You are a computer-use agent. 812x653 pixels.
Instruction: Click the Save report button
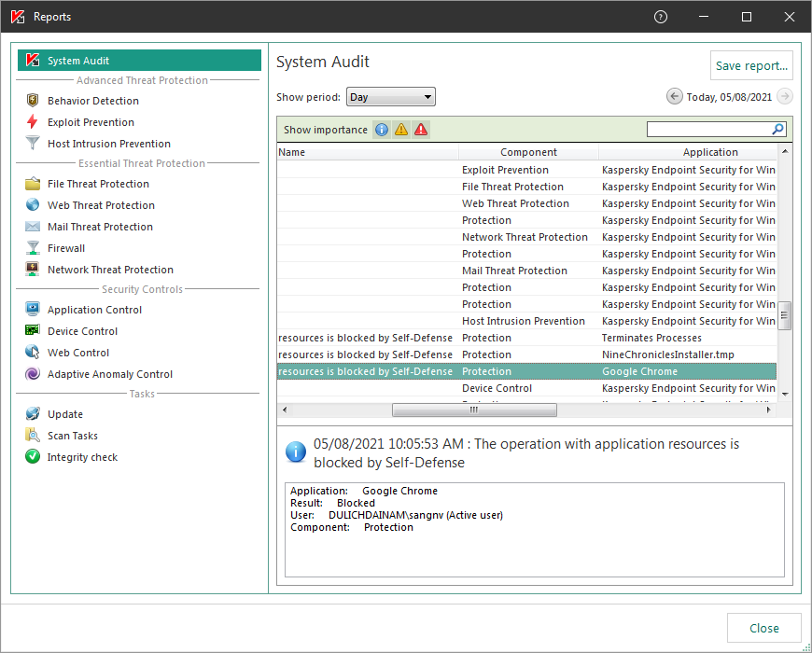click(751, 66)
